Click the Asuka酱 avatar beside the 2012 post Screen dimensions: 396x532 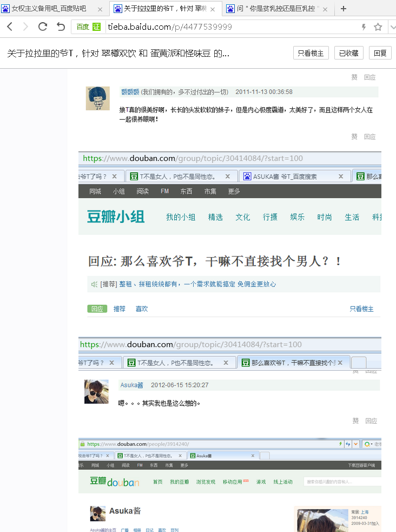coord(96,391)
